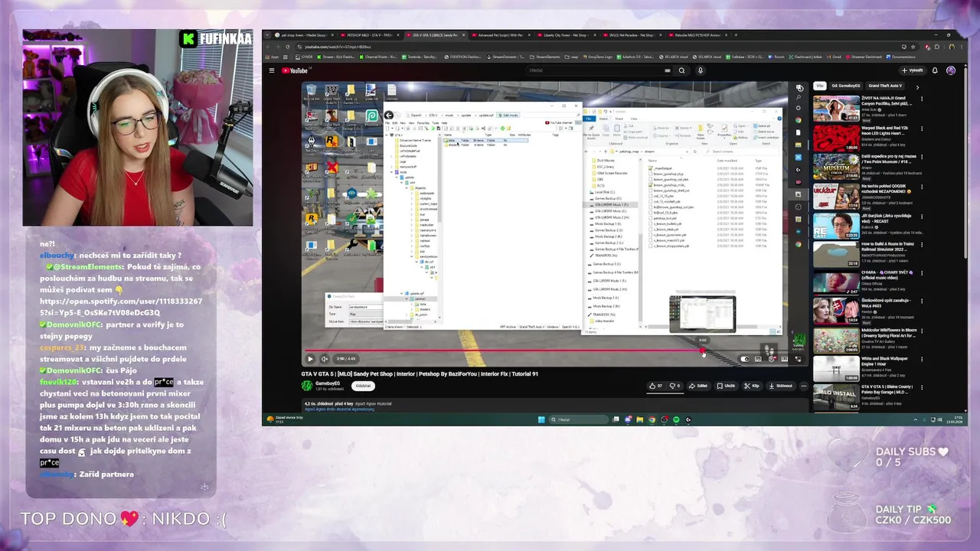Screen dimensions: 980x551
Task: Open the Streamer Dashboard bookmark
Action: [x=864, y=57]
